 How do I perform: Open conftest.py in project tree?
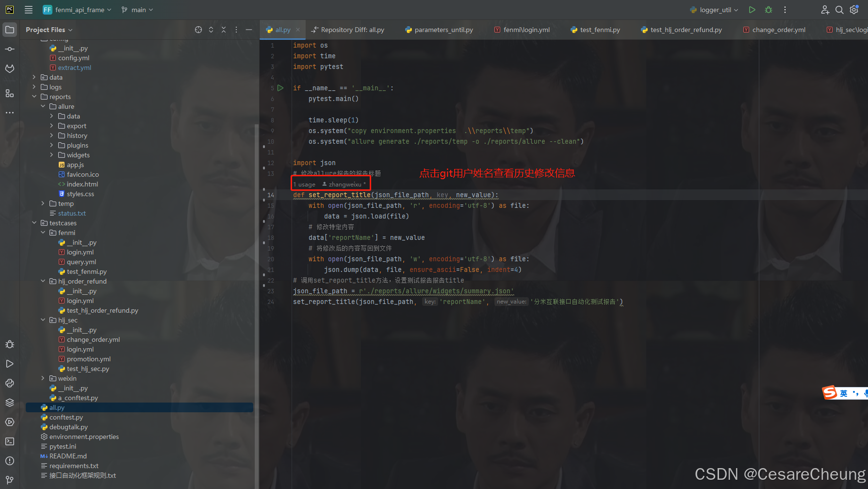[66, 417]
